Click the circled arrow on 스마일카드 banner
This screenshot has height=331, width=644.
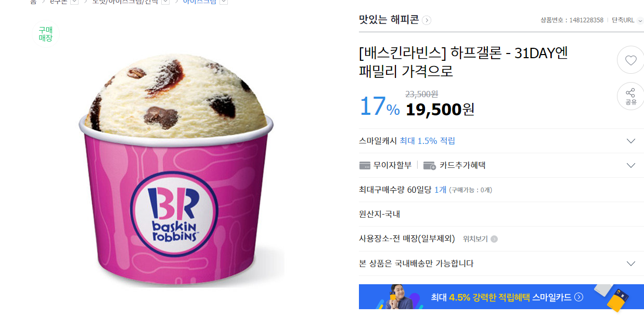click(x=578, y=297)
